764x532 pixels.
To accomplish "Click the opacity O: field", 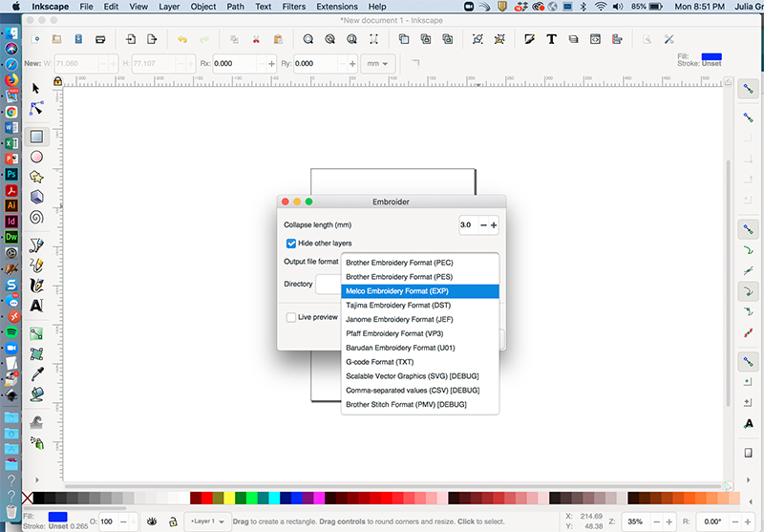I will coord(109,521).
